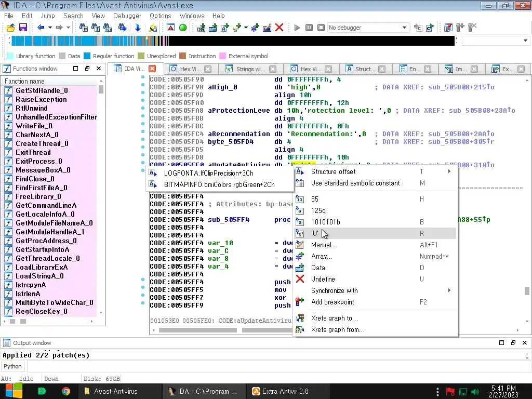The width and height of the screenshot is (532, 399).
Task: Close the IDA View tab
Action: tap(152, 69)
